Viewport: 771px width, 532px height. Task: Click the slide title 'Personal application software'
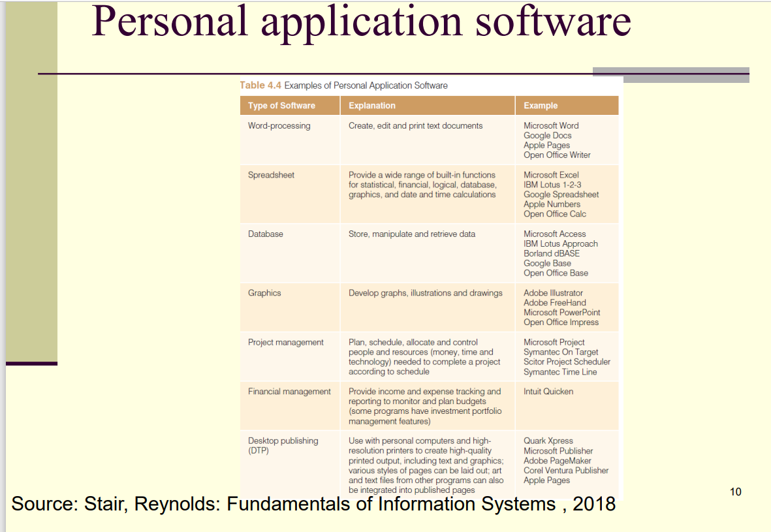[361, 21]
